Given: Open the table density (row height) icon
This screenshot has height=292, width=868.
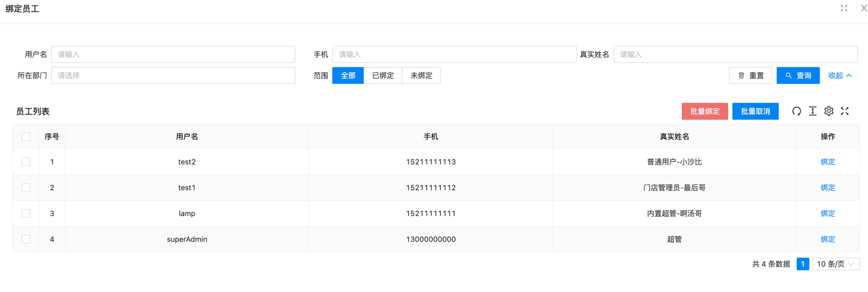Looking at the screenshot, I should point(813,111).
